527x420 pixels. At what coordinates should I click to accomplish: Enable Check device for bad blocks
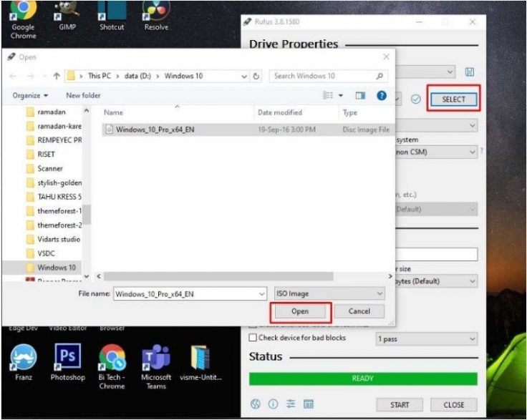tap(252, 338)
